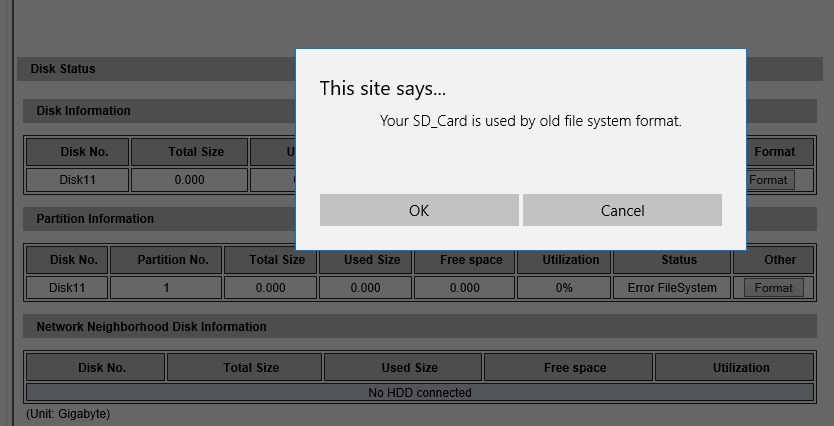834x426 pixels.
Task: Select the 'This site says...' dialog title
Action: tap(382, 88)
